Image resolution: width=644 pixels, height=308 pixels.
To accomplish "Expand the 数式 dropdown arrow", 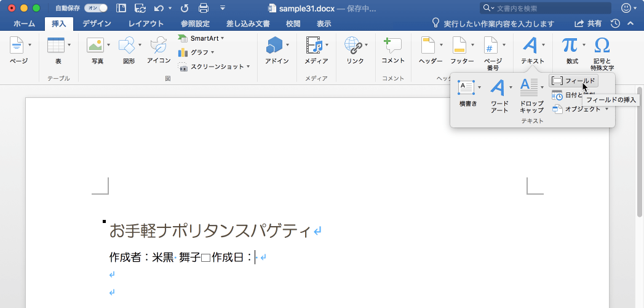I will 584,44.
